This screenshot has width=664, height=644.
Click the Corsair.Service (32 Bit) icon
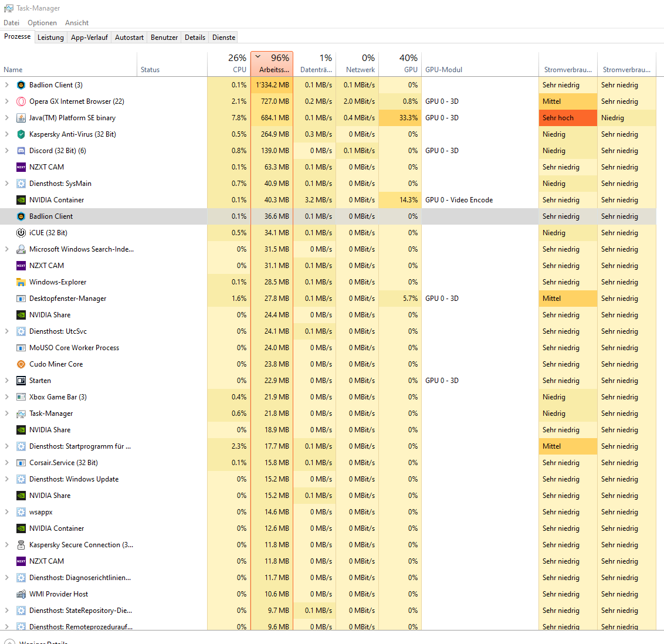(21, 463)
